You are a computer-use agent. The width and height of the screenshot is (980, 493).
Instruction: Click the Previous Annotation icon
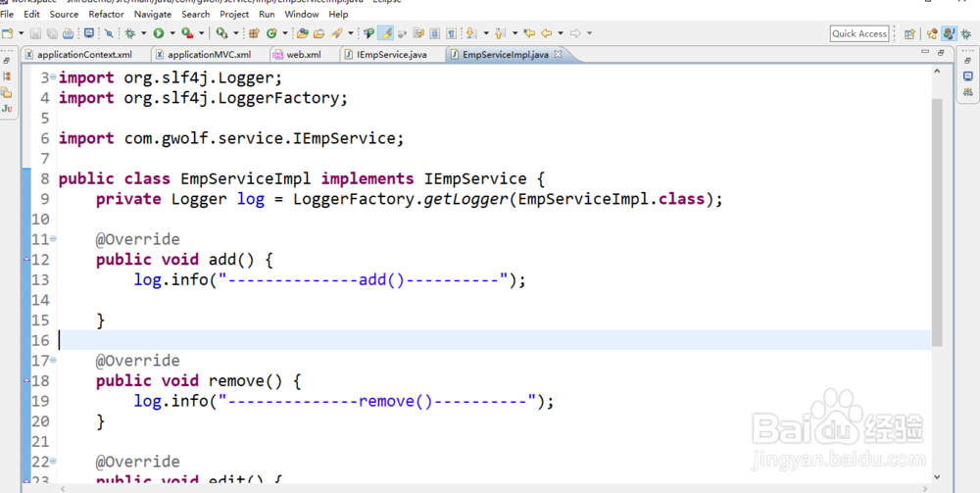pos(499,33)
